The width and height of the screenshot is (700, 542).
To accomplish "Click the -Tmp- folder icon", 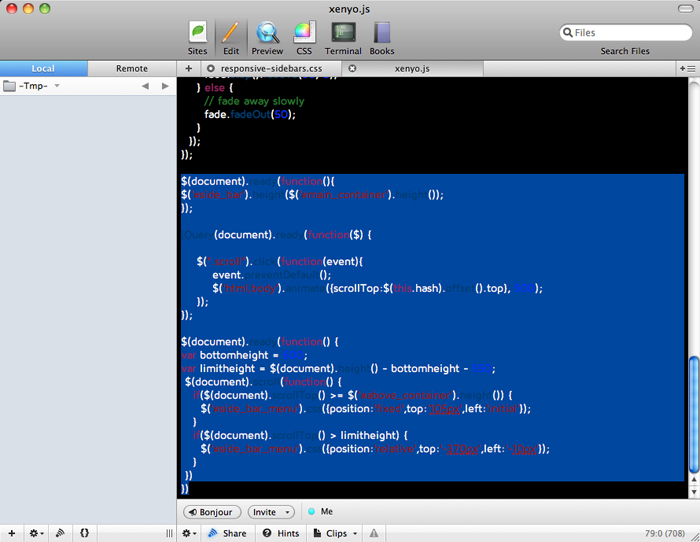I will (x=9, y=86).
